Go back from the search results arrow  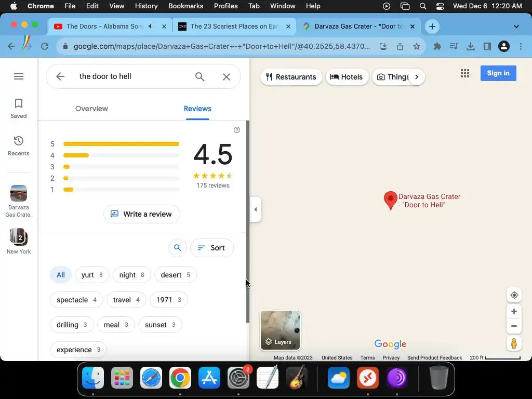[x=60, y=76]
